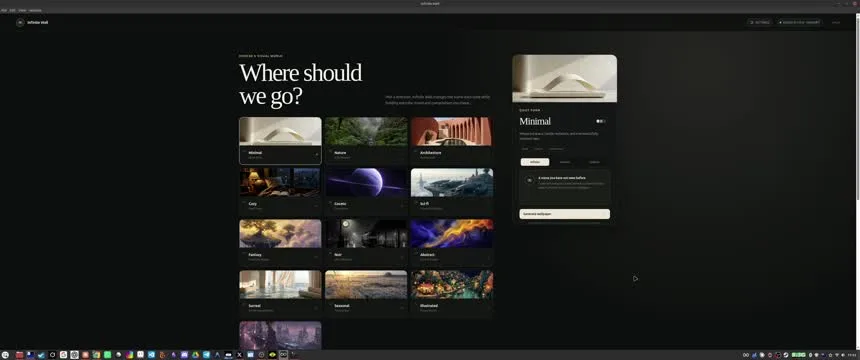Click the Steam tray icon
Image resolution: width=860 pixels, height=360 pixels.
(x=785, y=355)
